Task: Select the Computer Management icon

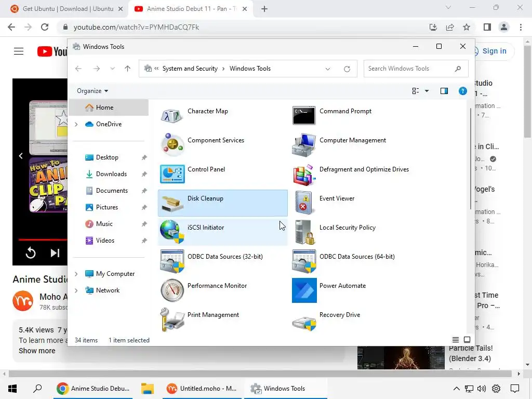Action: tap(304, 144)
